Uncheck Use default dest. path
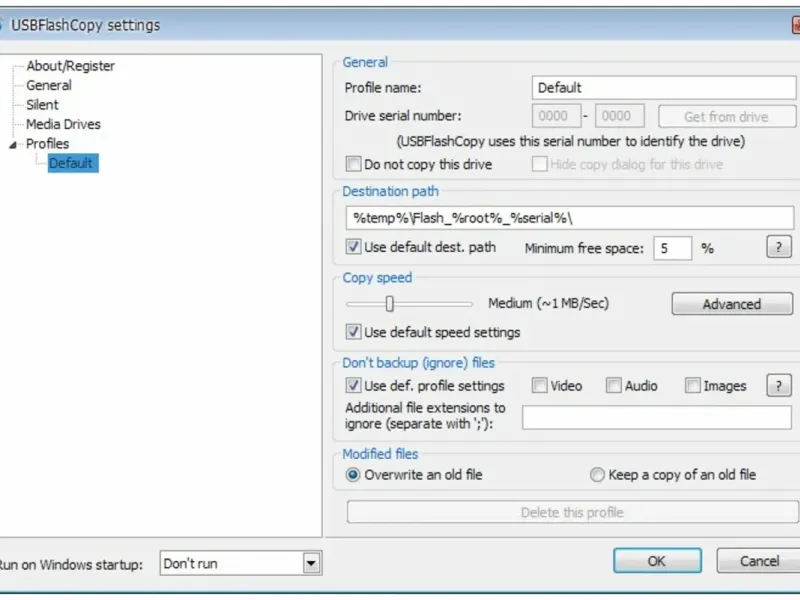This screenshot has height=600, width=800. [353, 247]
